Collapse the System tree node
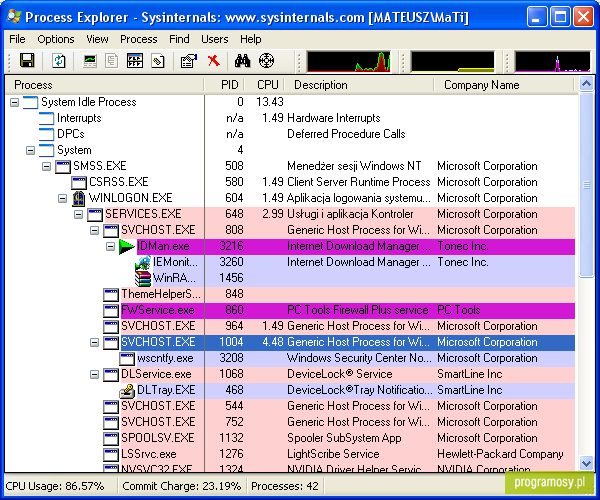 (x=30, y=150)
